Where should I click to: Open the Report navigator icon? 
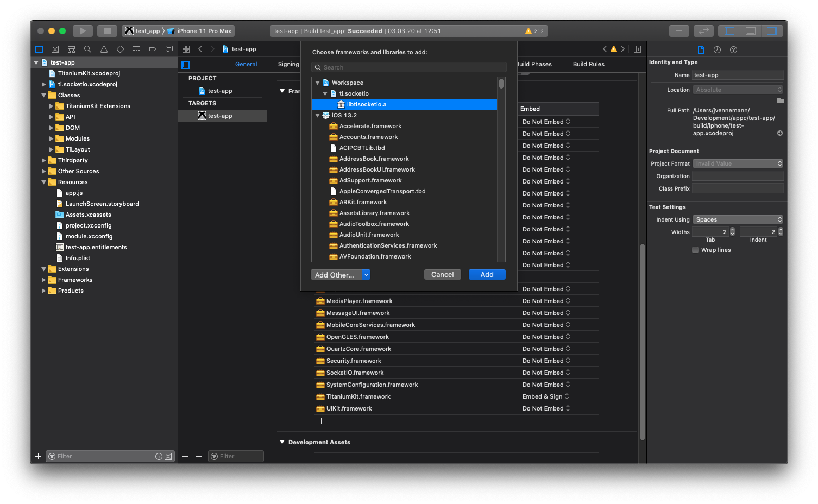(x=169, y=49)
